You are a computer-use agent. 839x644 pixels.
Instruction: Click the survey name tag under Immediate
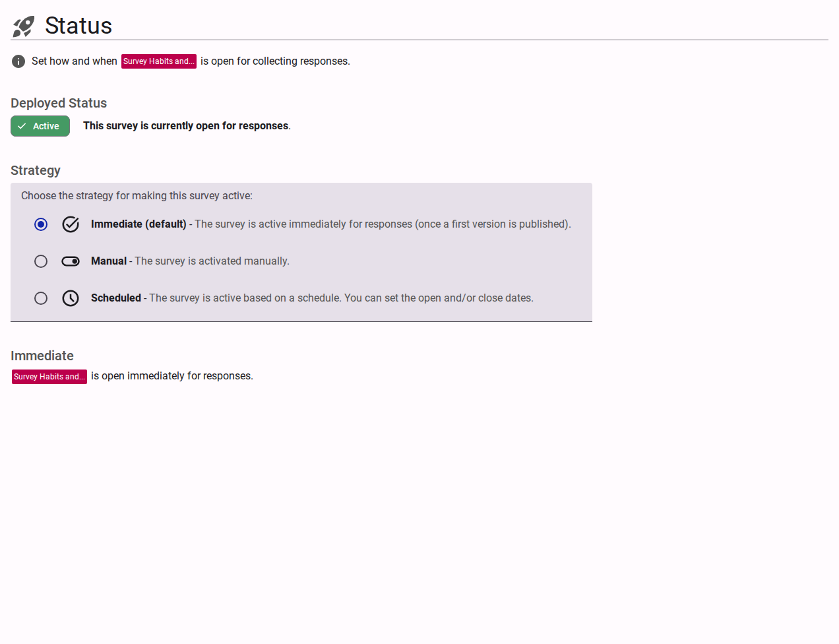coord(49,377)
